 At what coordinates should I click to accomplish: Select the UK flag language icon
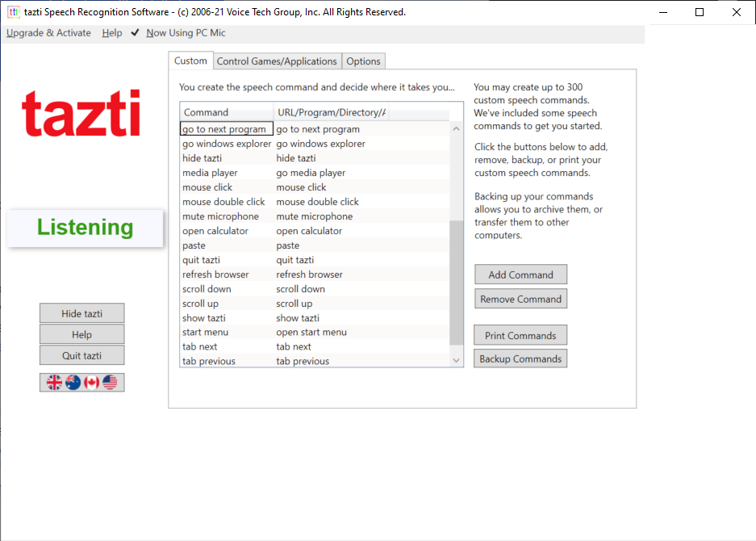tap(54, 383)
